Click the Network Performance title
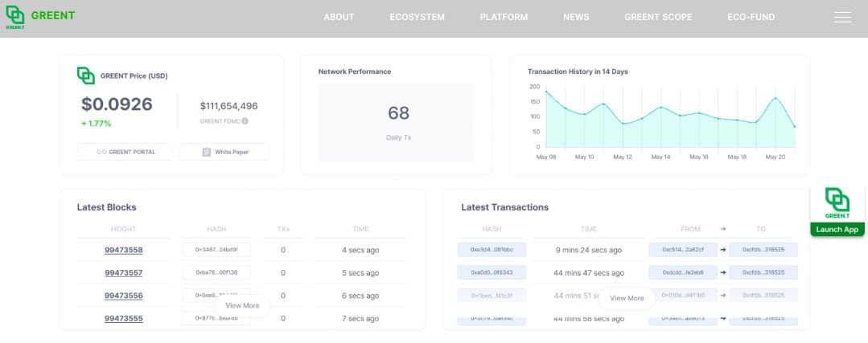This screenshot has height=343, width=868. (354, 71)
